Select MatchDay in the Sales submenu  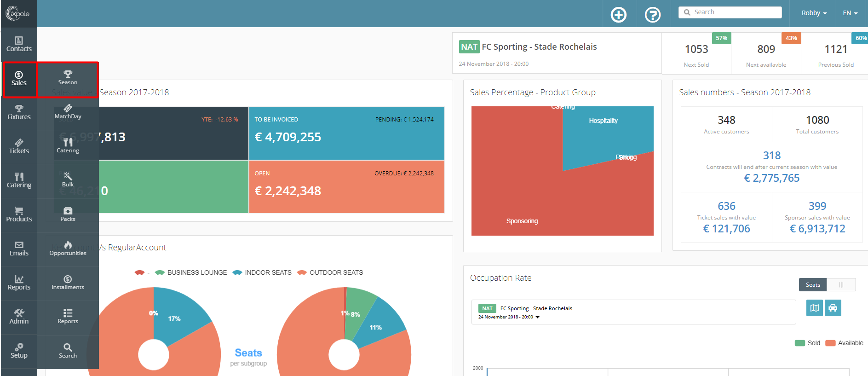(68, 112)
